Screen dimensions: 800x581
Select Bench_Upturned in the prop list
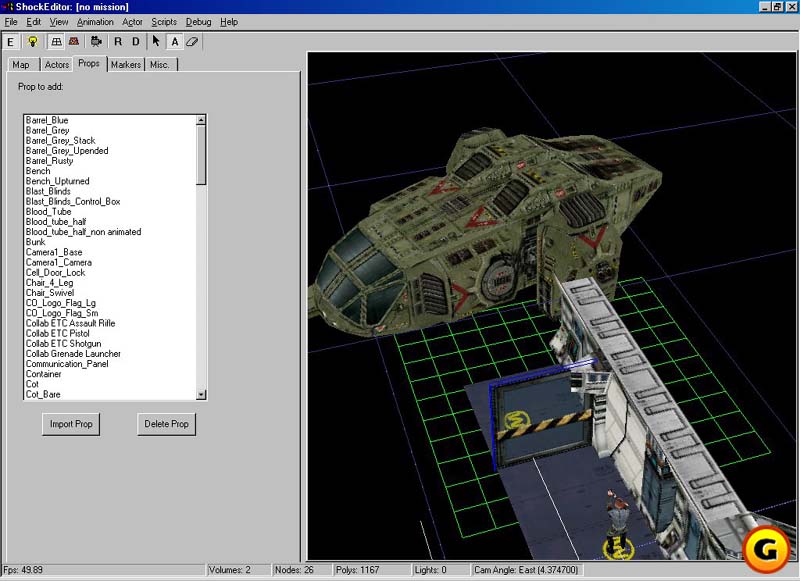tap(58, 181)
